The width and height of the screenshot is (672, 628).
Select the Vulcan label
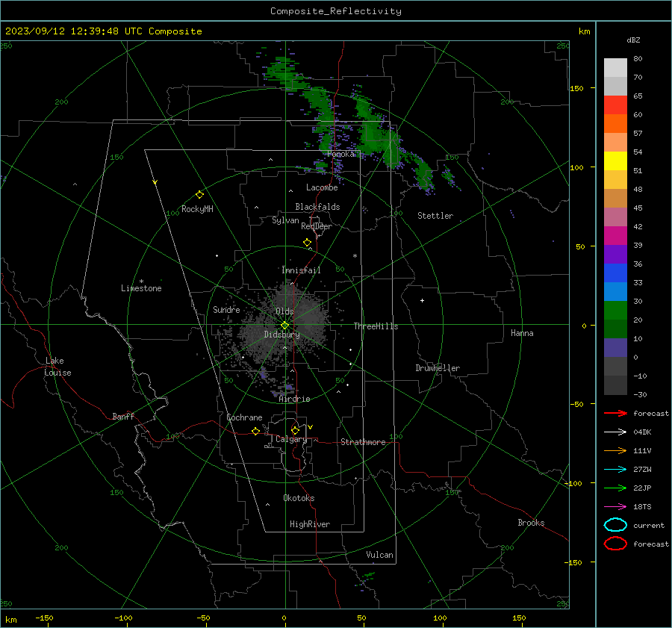(x=379, y=555)
